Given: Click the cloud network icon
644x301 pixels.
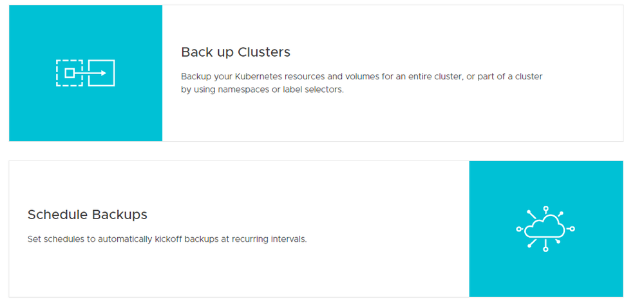Looking at the screenshot, I should (x=545, y=229).
